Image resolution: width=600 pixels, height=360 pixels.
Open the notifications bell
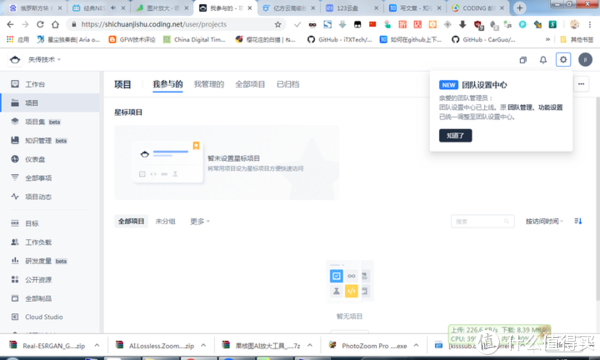[x=543, y=60]
